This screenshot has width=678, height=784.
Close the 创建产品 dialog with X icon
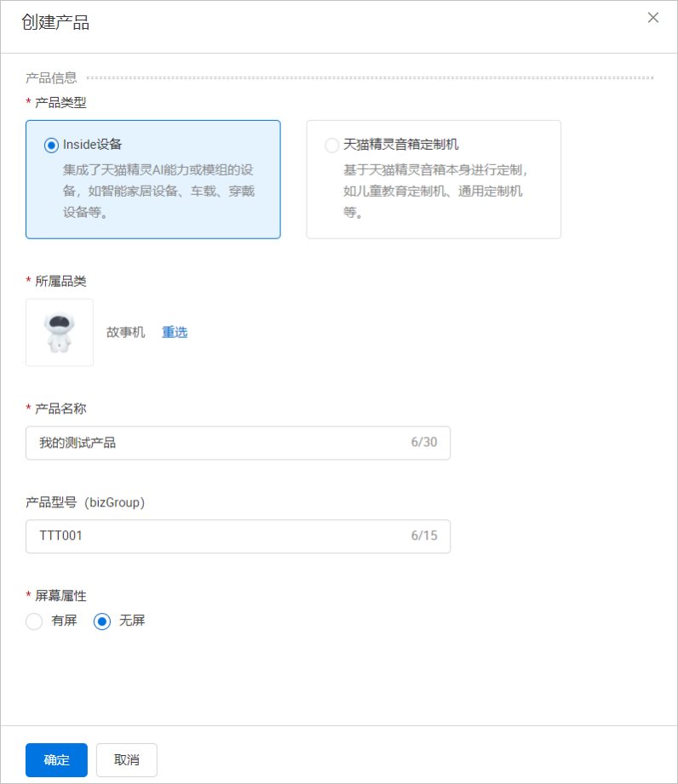click(652, 18)
